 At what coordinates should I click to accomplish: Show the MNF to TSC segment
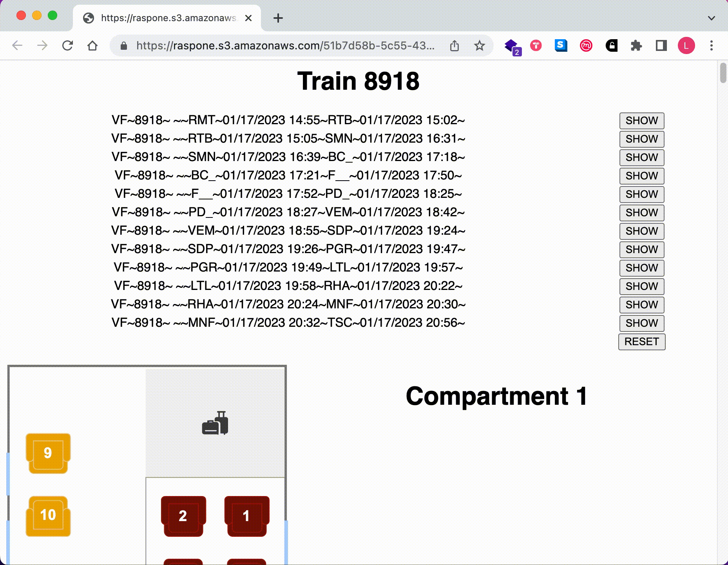pyautogui.click(x=642, y=323)
